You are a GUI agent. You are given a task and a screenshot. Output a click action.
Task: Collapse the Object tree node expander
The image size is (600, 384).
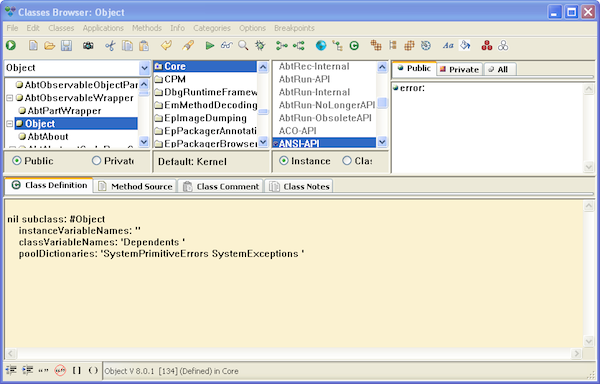tap(10, 124)
